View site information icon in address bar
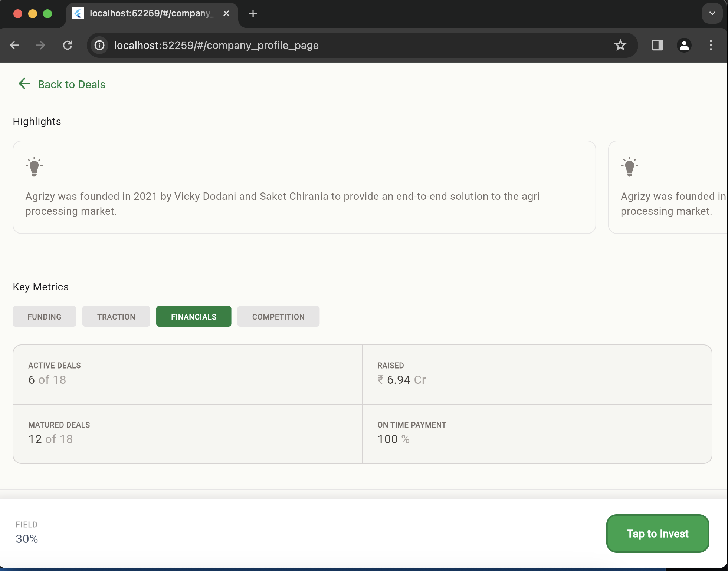 pyautogui.click(x=99, y=45)
